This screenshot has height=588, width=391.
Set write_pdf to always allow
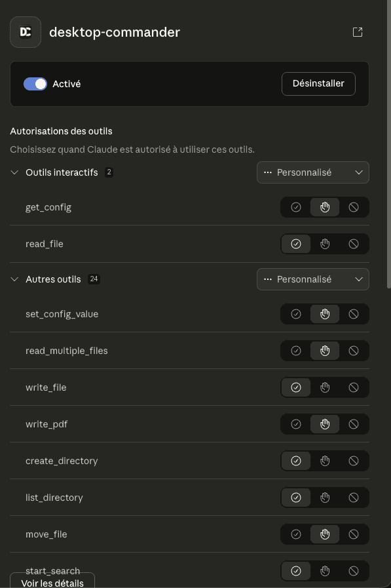pyautogui.click(x=296, y=424)
